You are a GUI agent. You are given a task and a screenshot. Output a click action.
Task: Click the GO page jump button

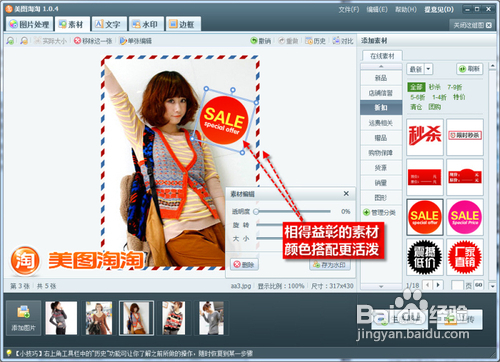tap(479, 285)
